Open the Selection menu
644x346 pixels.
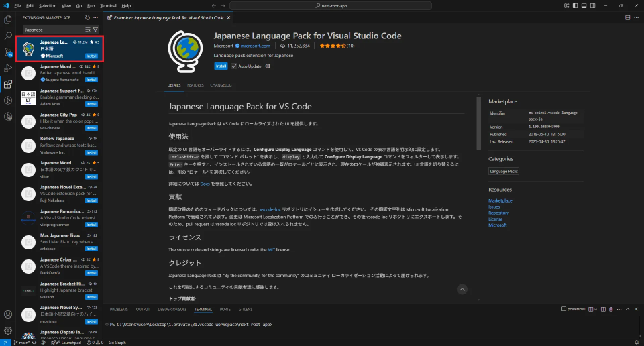(48, 6)
